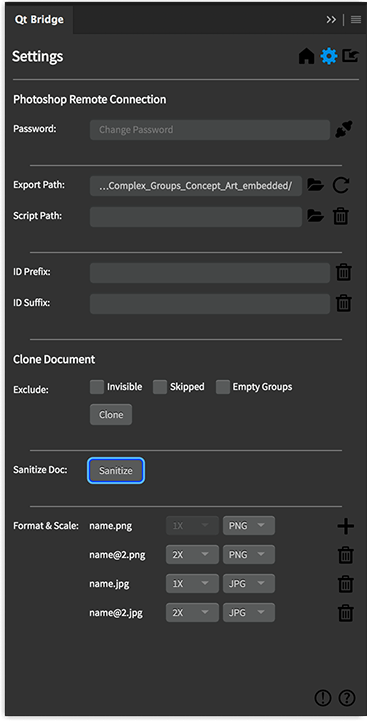
Task: Click the blue Settings gear icon
Action: (x=329, y=56)
